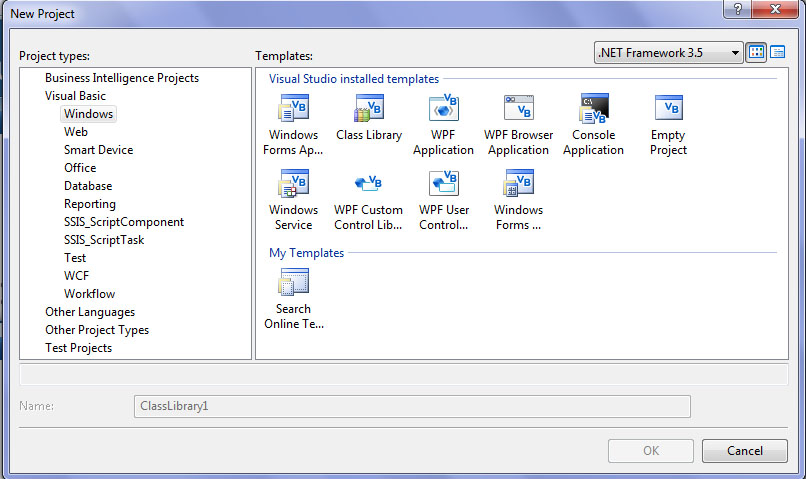Select SSIS_ScriptTask project type
The width and height of the screenshot is (806, 479).
pyautogui.click(x=104, y=240)
